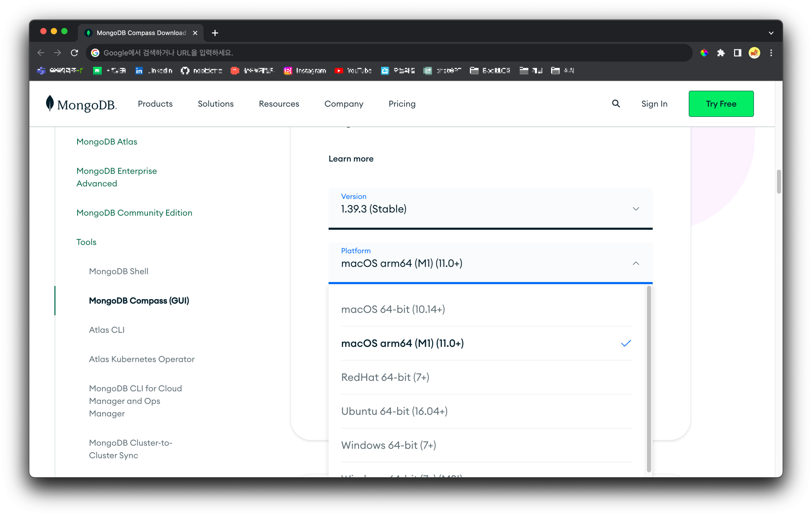Open Chrome three-dot menu
This screenshot has height=516, width=812.
click(771, 53)
